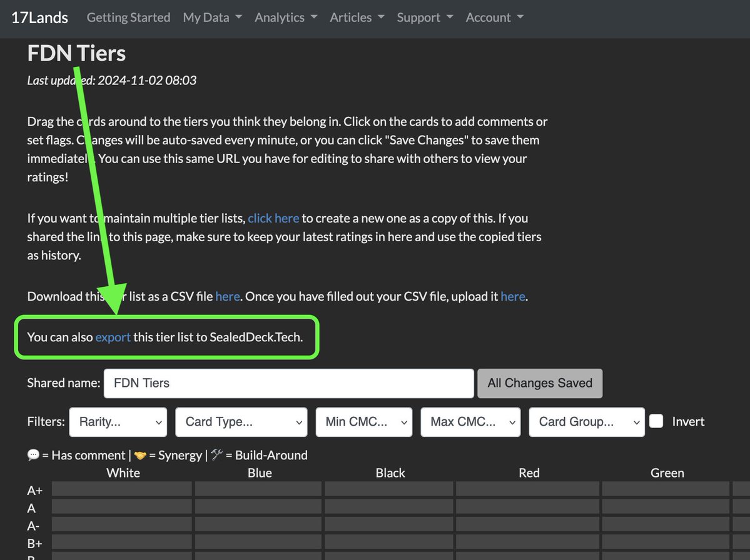Open the Card Group dropdown
This screenshot has height=560, width=750.
point(586,422)
